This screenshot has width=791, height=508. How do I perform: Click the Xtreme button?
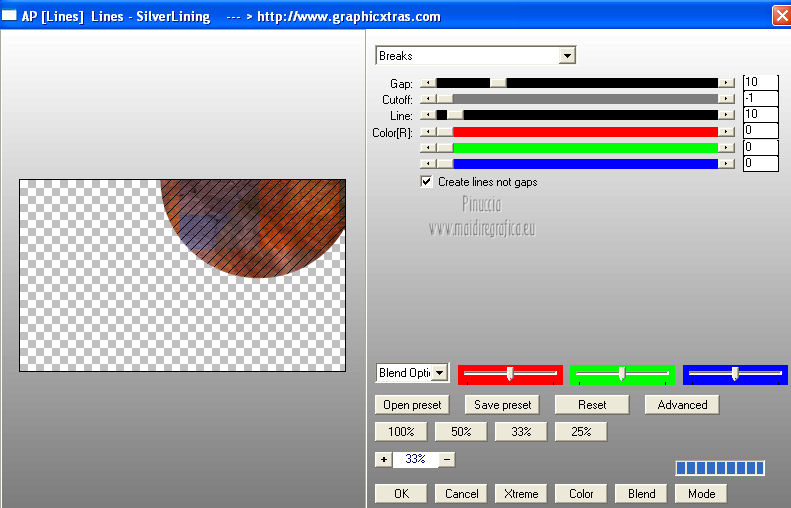point(521,494)
